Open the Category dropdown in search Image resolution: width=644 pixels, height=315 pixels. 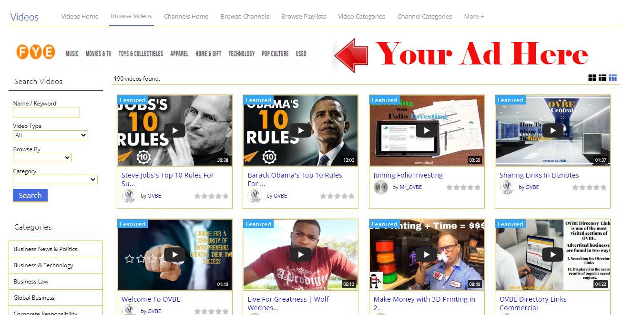click(x=55, y=179)
